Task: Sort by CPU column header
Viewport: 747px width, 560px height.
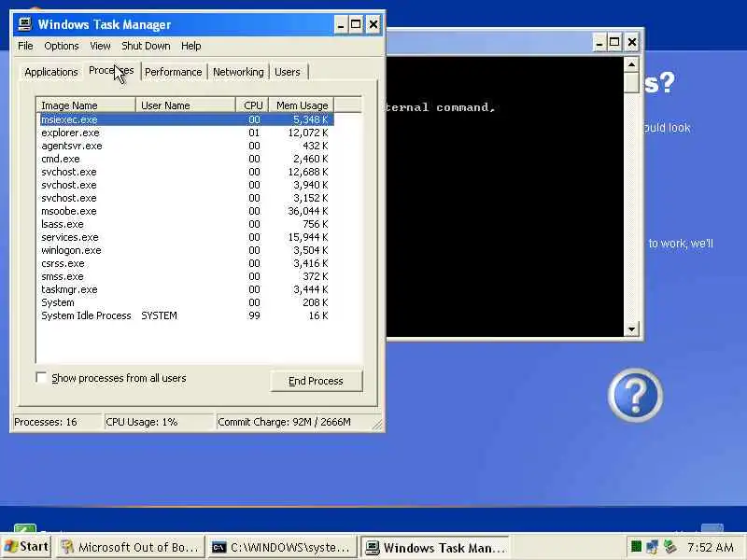Action: [252, 105]
